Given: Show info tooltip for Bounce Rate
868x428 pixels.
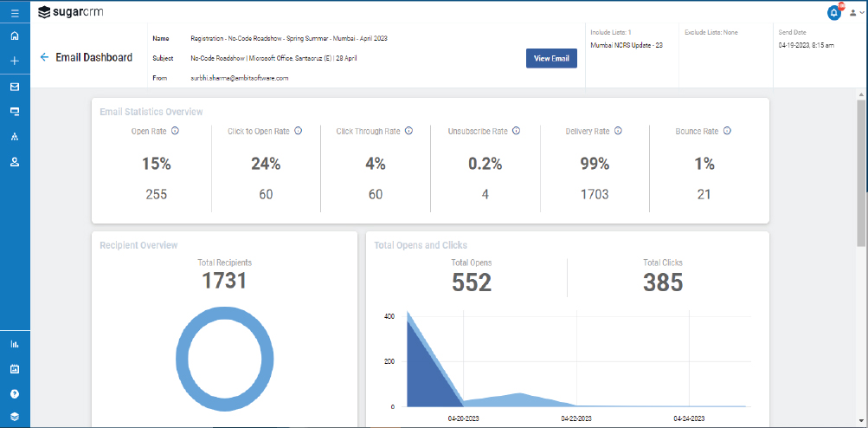Looking at the screenshot, I should tap(727, 131).
